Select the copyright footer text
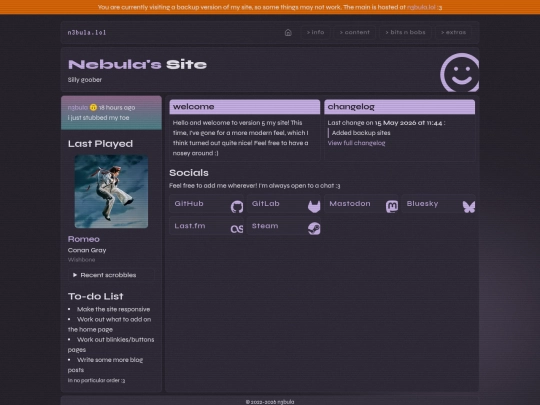This screenshot has width=540, height=405. [x=270, y=402]
